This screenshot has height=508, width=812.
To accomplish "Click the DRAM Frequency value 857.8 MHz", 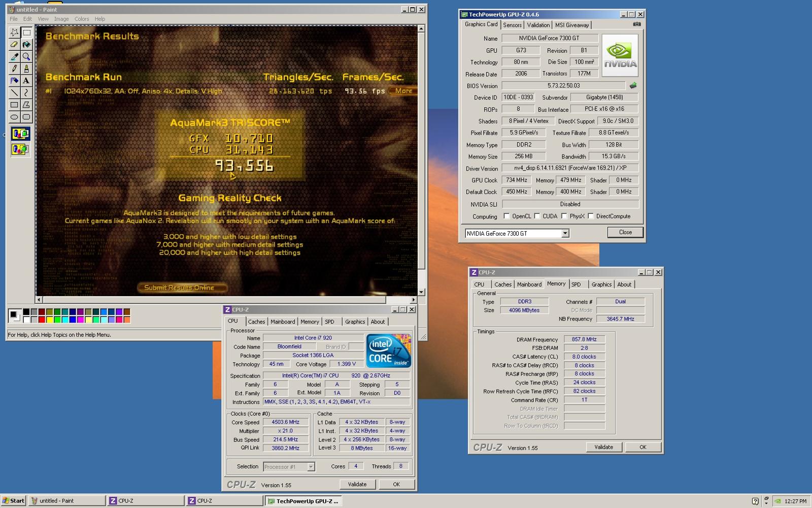I will click(x=584, y=339).
